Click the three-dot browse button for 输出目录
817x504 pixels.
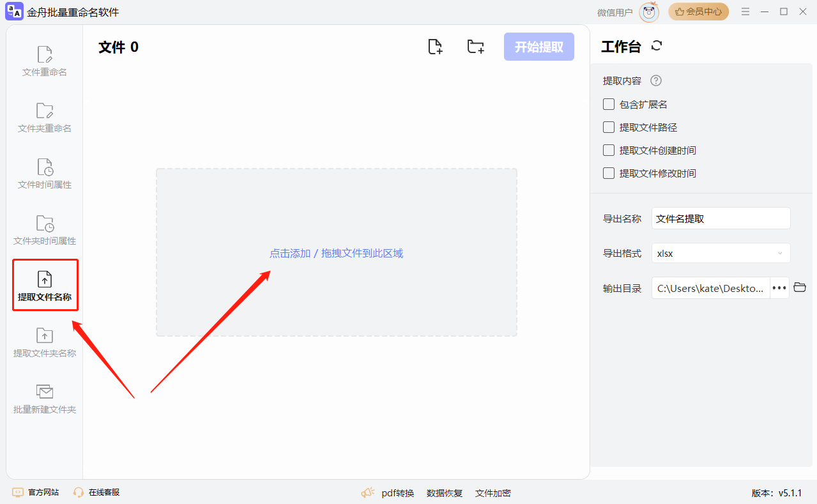coord(779,288)
